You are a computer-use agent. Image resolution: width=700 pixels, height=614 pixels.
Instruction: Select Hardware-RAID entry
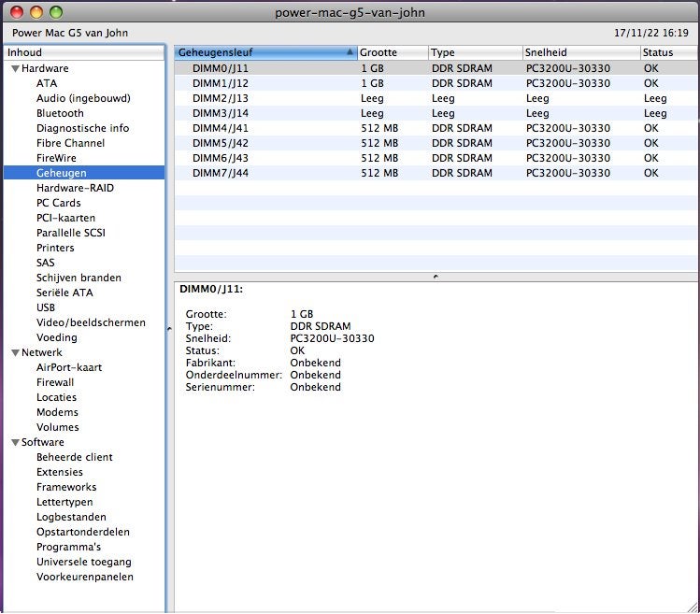point(75,188)
